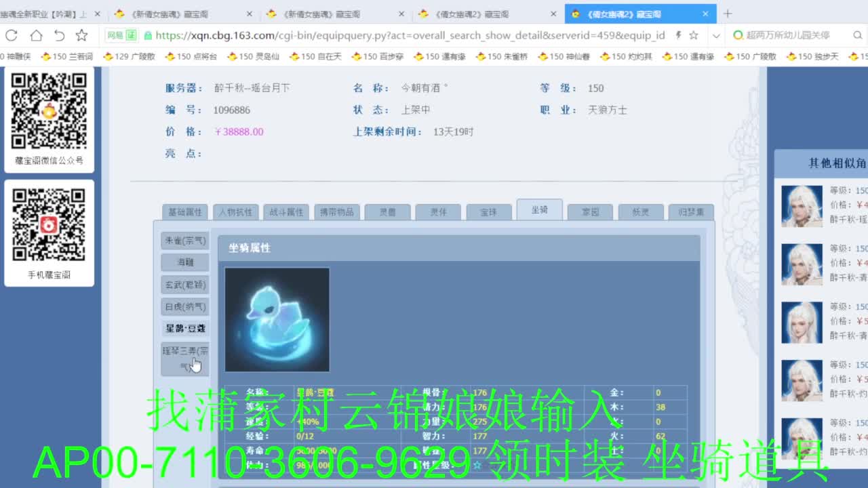Click the 藏宝阁微信公众号 QR code

[49, 111]
